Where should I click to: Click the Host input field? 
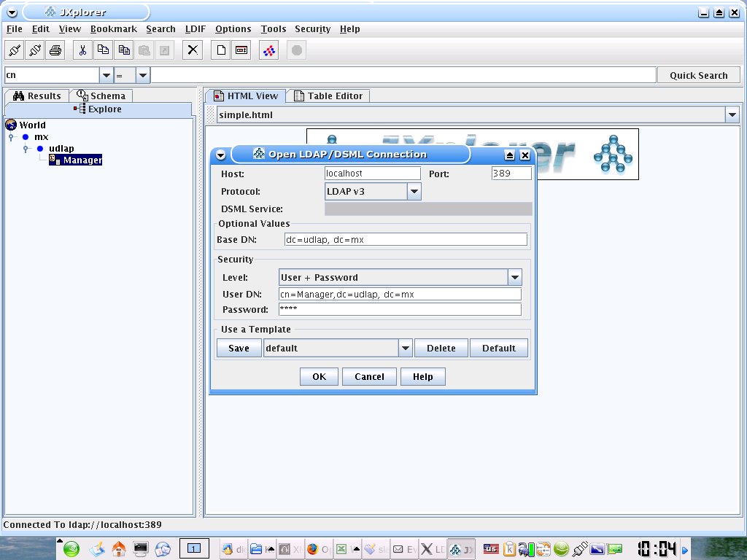[x=372, y=174]
